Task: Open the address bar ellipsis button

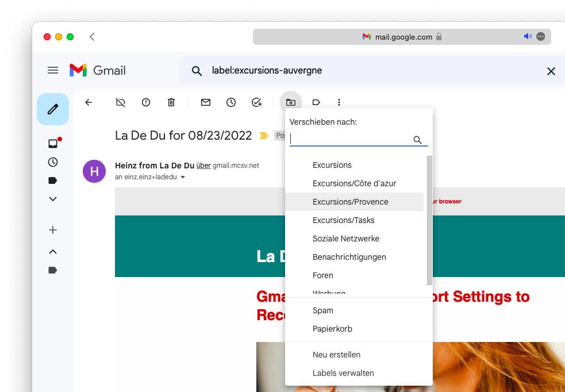Action: click(x=540, y=36)
